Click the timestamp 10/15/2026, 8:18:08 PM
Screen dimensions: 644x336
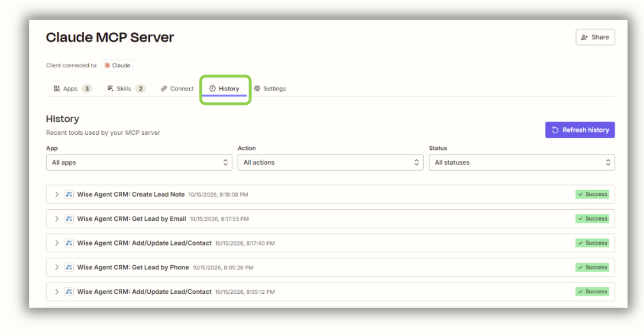click(218, 195)
